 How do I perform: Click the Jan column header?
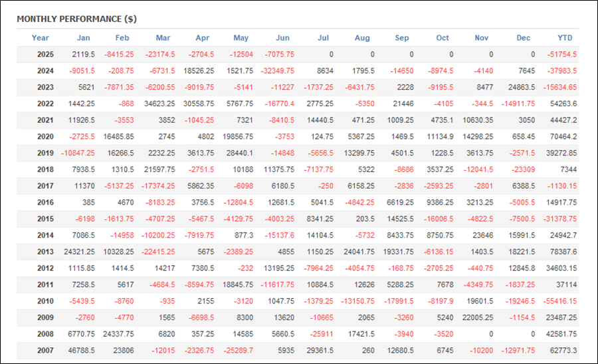84,38
